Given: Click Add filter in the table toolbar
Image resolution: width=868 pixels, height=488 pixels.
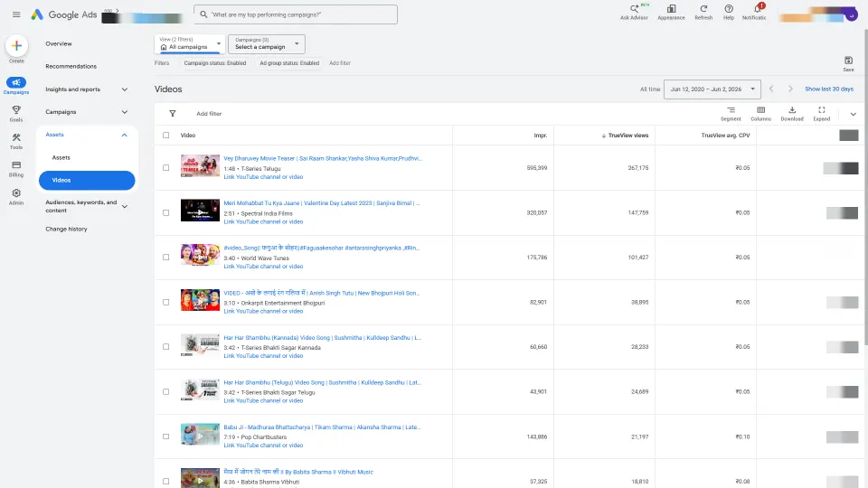Looking at the screenshot, I should click(x=209, y=114).
